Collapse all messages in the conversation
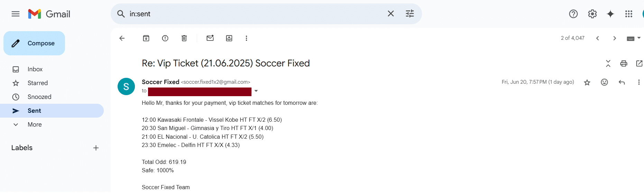 [x=608, y=63]
